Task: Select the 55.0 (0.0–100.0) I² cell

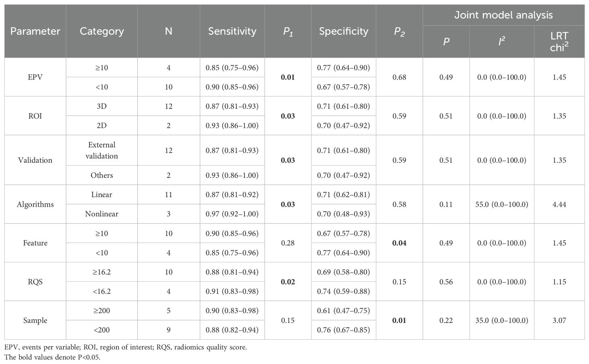Action: tap(502, 204)
